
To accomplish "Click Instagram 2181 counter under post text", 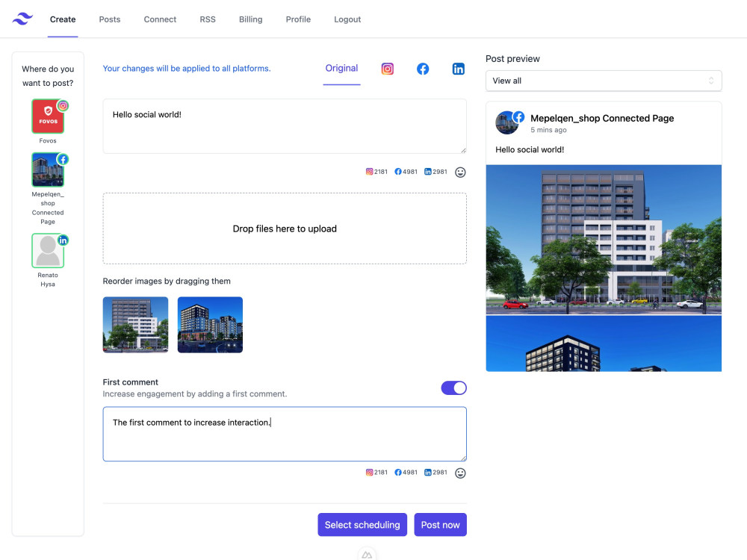I will (376, 172).
